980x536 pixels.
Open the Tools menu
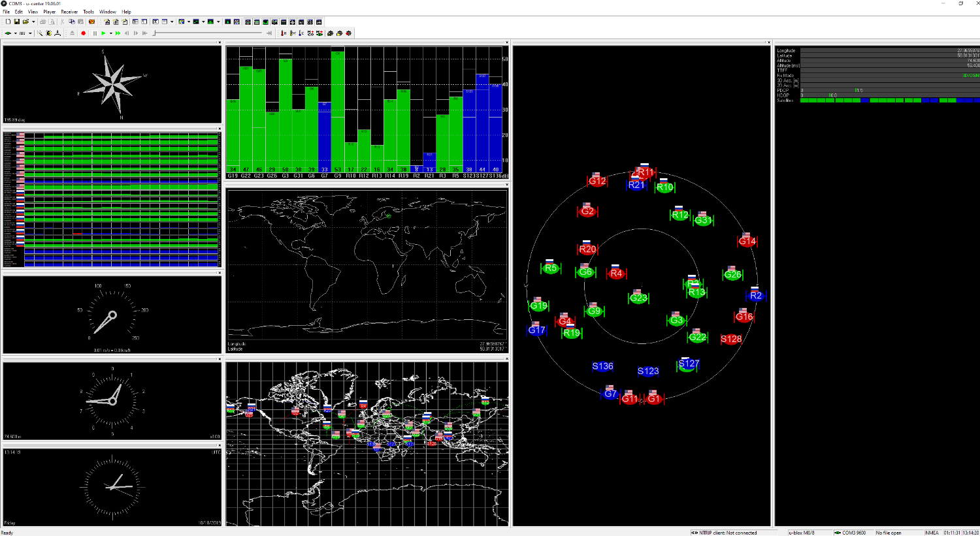click(89, 12)
